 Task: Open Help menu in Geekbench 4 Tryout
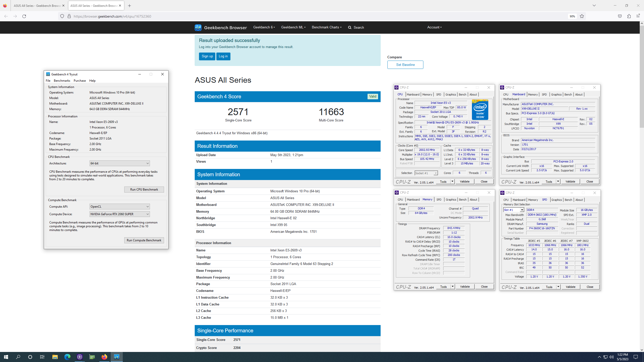point(92,81)
